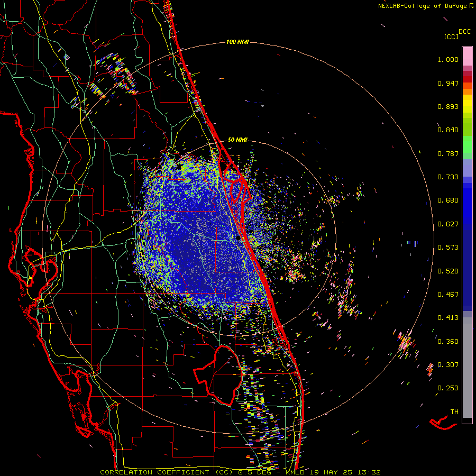Image resolution: width=476 pixels, height=476 pixels.
Task: Pick the gray segment of the color scale
Action: point(467,368)
